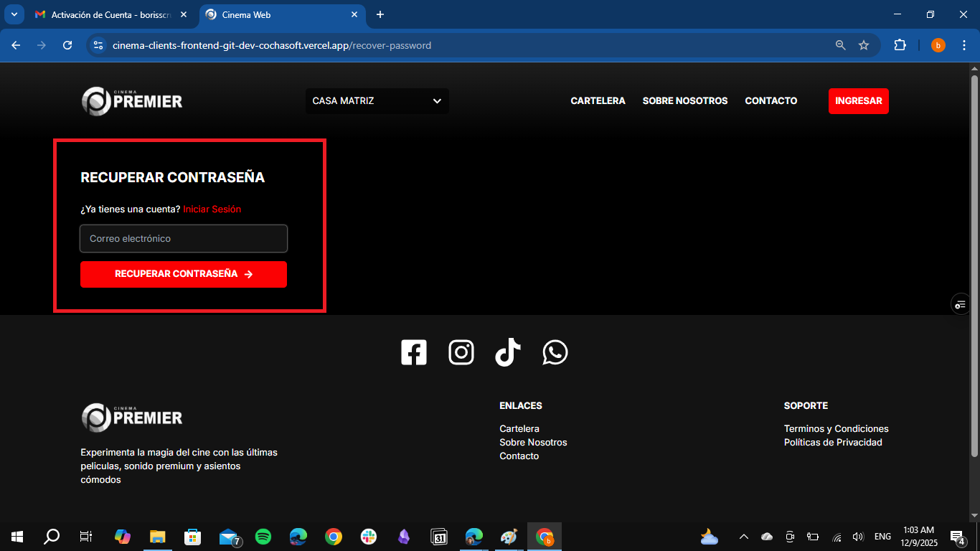Open the tab search dropdown arrow

pos(14,14)
